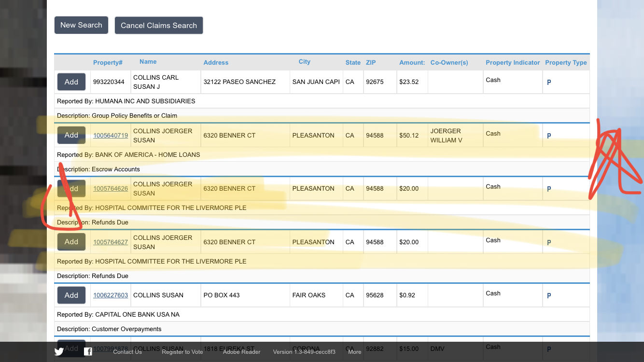The height and width of the screenshot is (362, 644).
Task: Select the name COLLINS CARL SUSAN J
Action: pyautogui.click(x=156, y=82)
